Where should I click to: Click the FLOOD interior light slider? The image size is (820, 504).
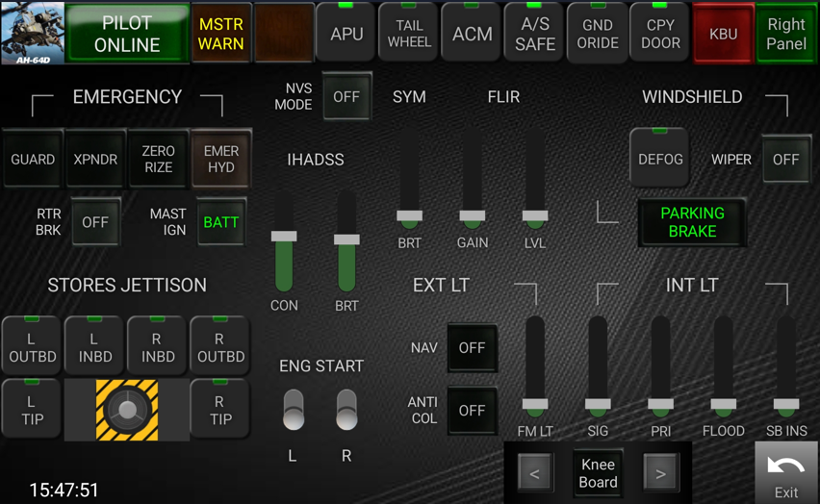(724, 404)
